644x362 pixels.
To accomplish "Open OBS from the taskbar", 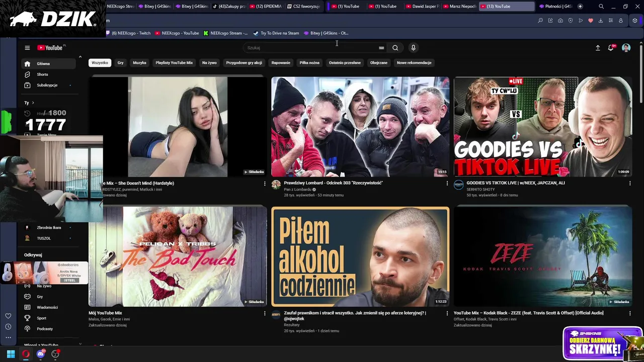I will pos(55,354).
